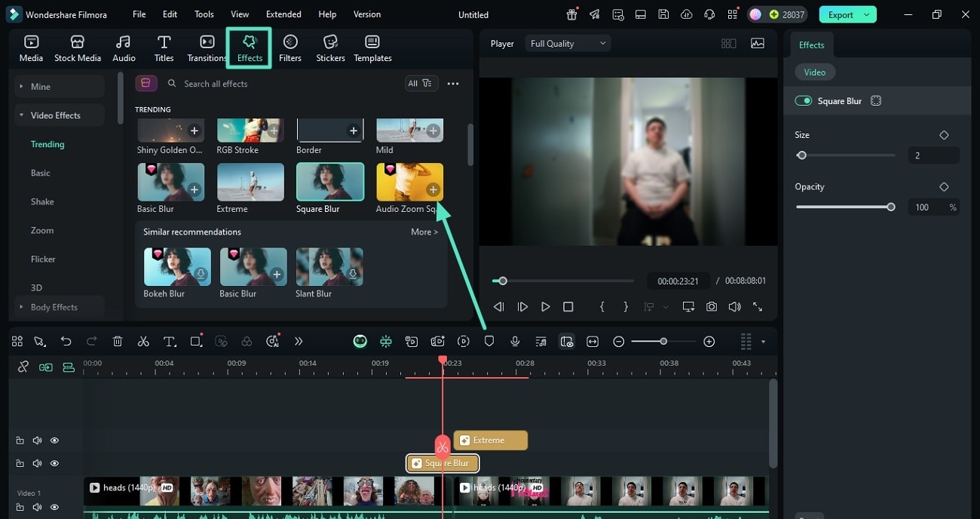Open timeline track layout options dropdown
This screenshot has height=519, width=980.
point(763,342)
